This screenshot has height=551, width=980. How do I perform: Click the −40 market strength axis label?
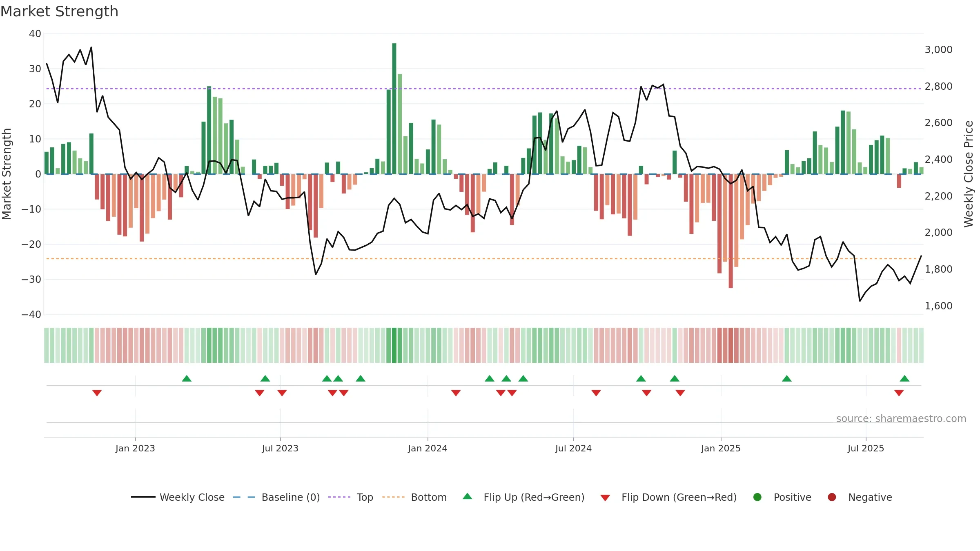pos(31,315)
